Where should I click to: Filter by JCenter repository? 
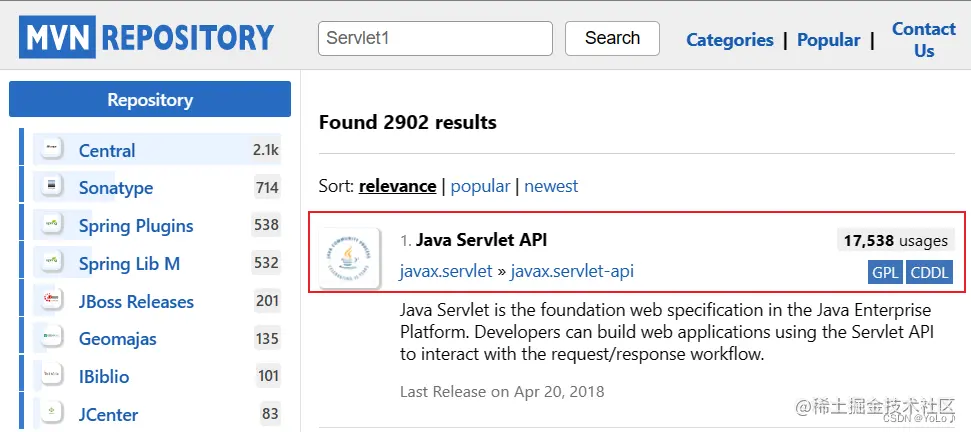pos(108,415)
